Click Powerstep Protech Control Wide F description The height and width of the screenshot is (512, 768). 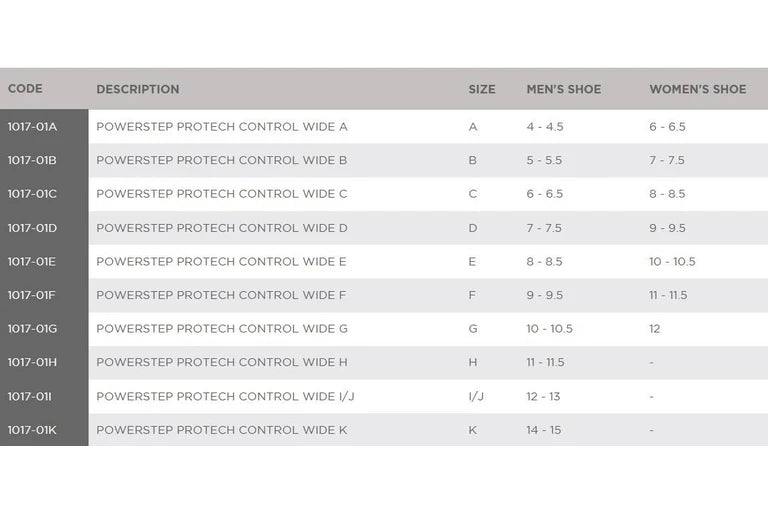[x=221, y=295]
